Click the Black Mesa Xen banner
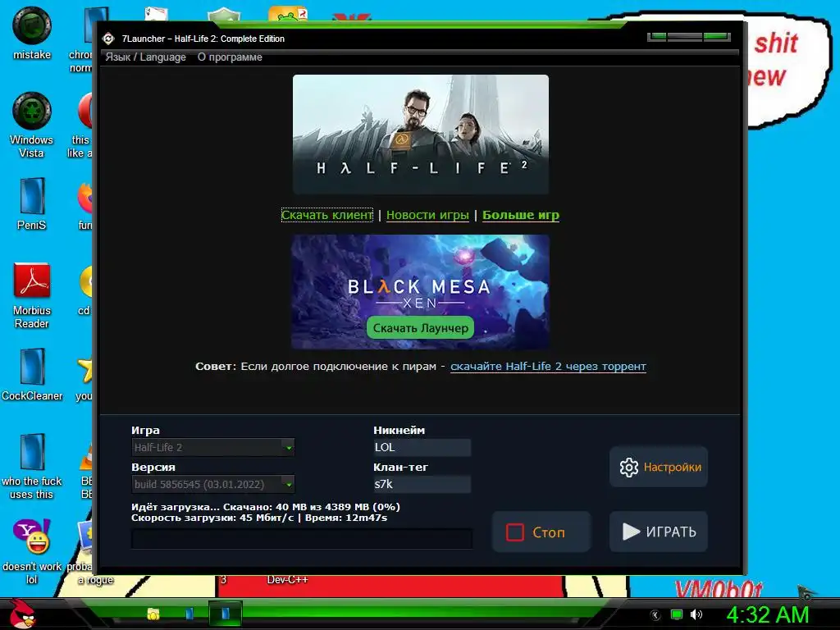The image size is (840, 630). (x=421, y=292)
